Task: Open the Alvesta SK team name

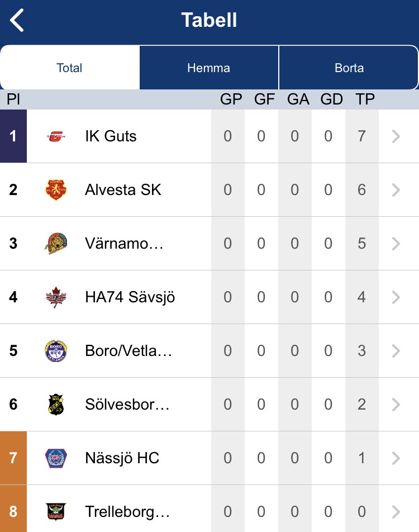Action: pos(123,190)
